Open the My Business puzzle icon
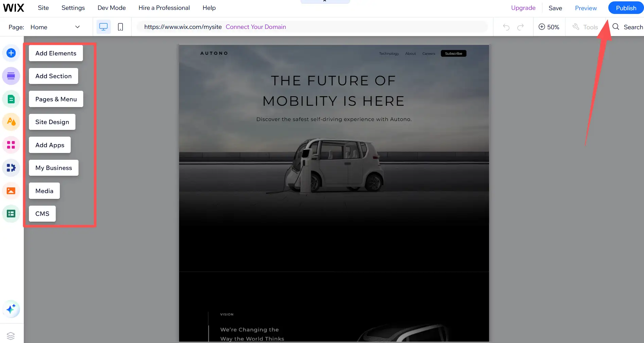Image resolution: width=644 pixels, height=343 pixels. [11, 168]
